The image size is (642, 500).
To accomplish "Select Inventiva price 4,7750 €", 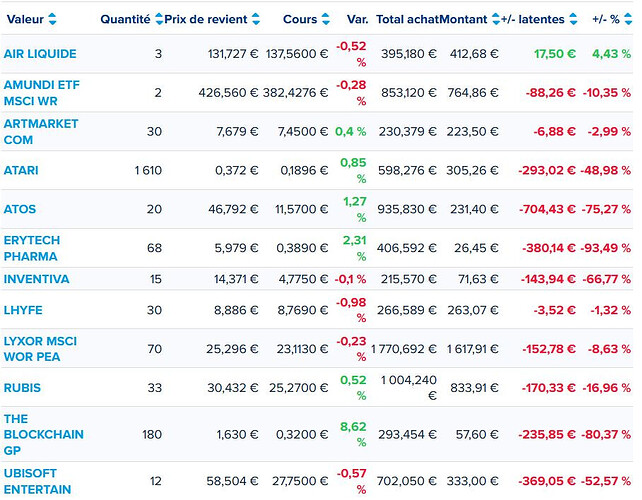I will tap(303, 279).
